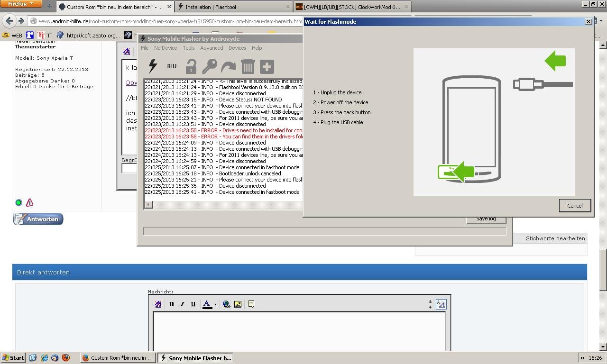Open the Firefox application menu button
607x364 pixels.
coord(21,4)
